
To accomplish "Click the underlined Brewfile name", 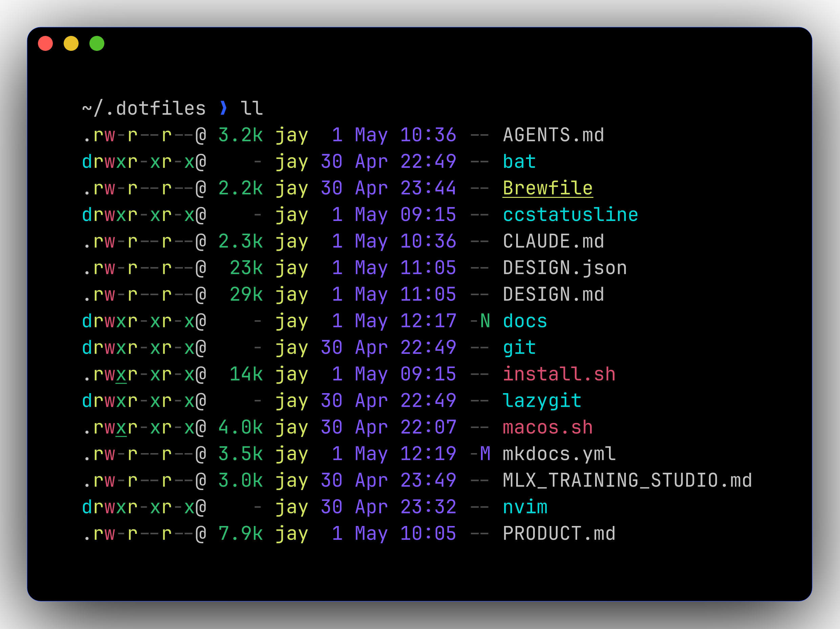I will 548,188.
